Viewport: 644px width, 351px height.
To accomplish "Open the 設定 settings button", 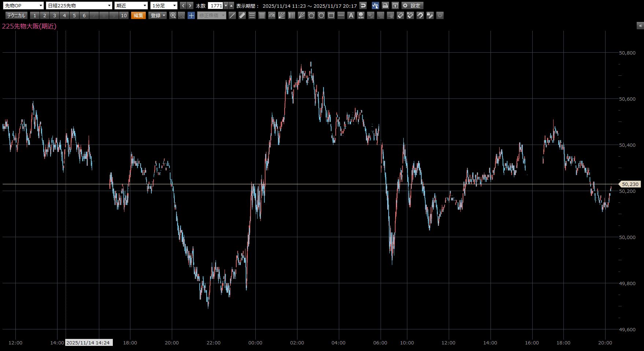I will pyautogui.click(x=412, y=5).
